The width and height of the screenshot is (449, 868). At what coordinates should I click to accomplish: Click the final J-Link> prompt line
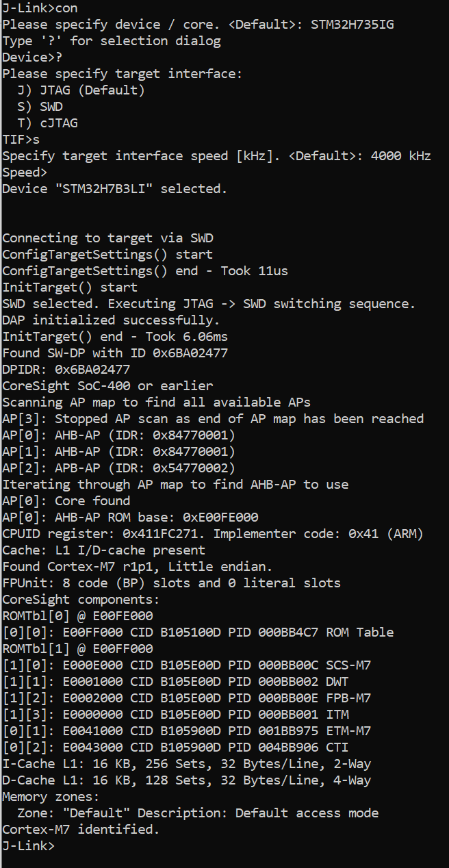28,846
